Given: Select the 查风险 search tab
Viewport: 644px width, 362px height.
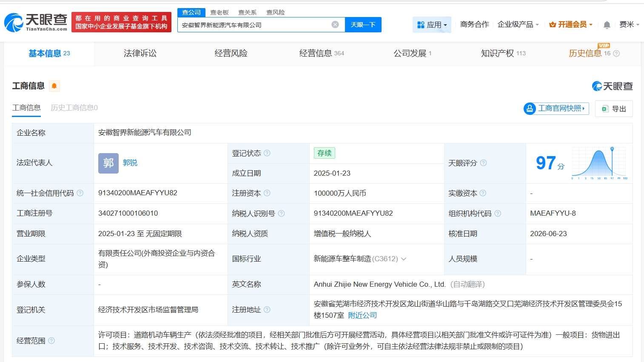Looking at the screenshot, I should tap(276, 12).
